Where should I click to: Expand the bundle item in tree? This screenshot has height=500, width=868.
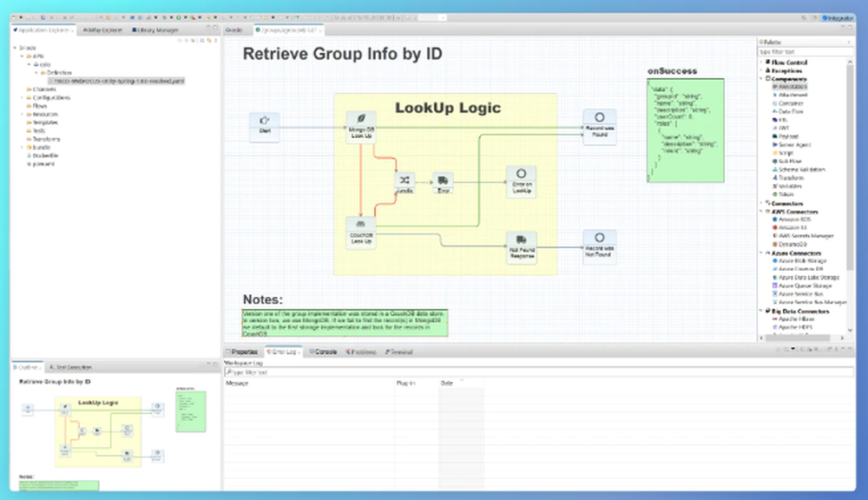point(23,148)
